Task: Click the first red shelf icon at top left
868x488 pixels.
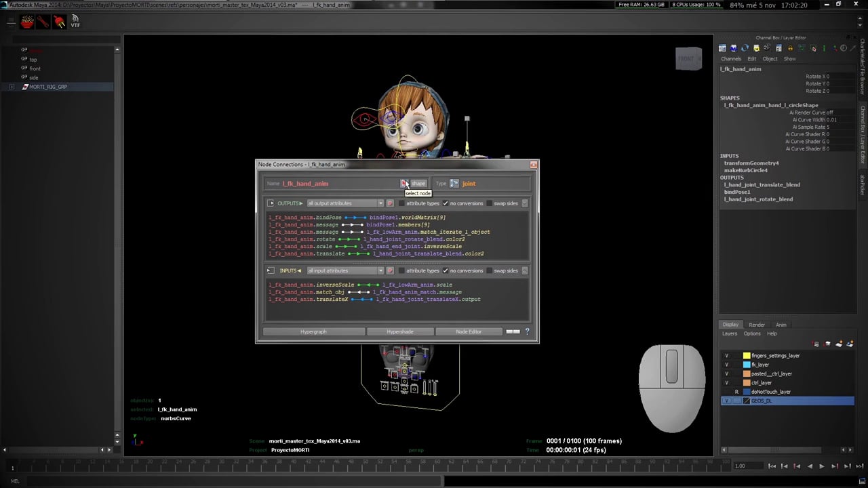Action: (x=27, y=22)
